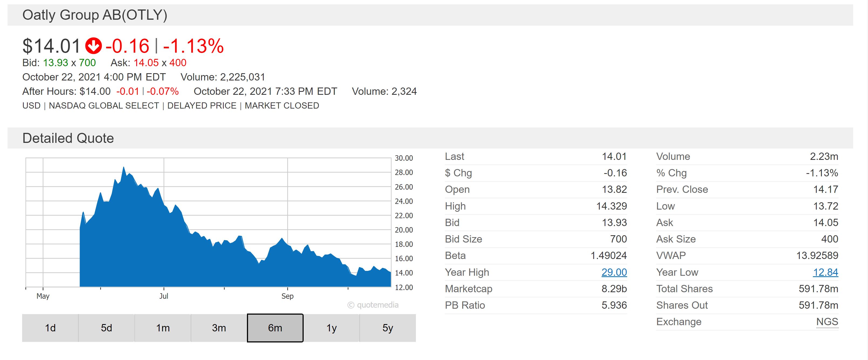Click the May marker on the chart axis
This screenshot has width=868, height=360.
[x=43, y=296]
